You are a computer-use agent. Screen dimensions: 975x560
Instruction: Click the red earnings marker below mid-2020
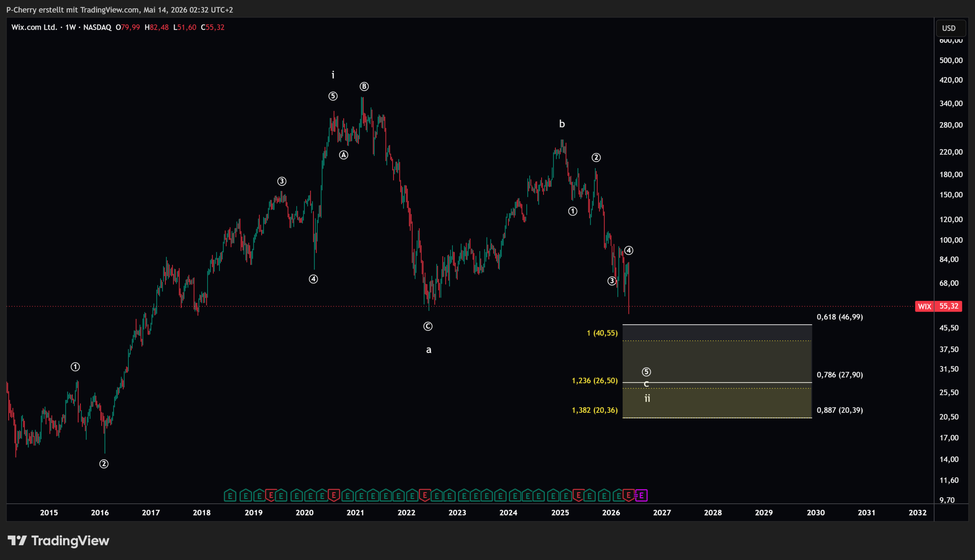point(334,495)
